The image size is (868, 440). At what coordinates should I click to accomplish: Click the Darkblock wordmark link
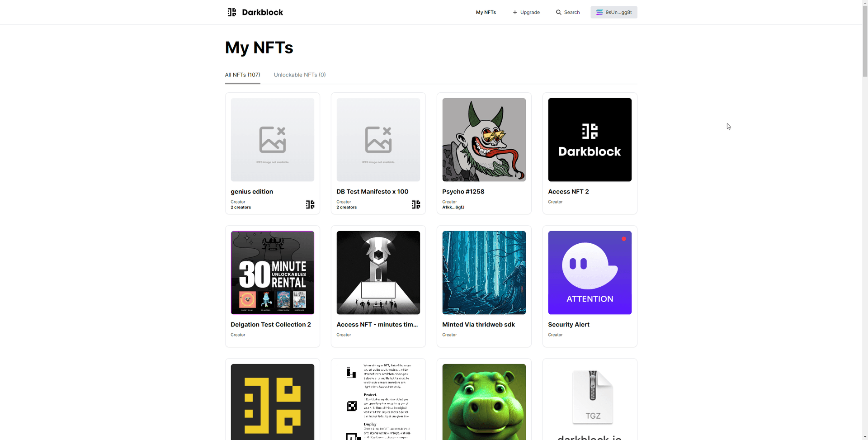pyautogui.click(x=262, y=12)
